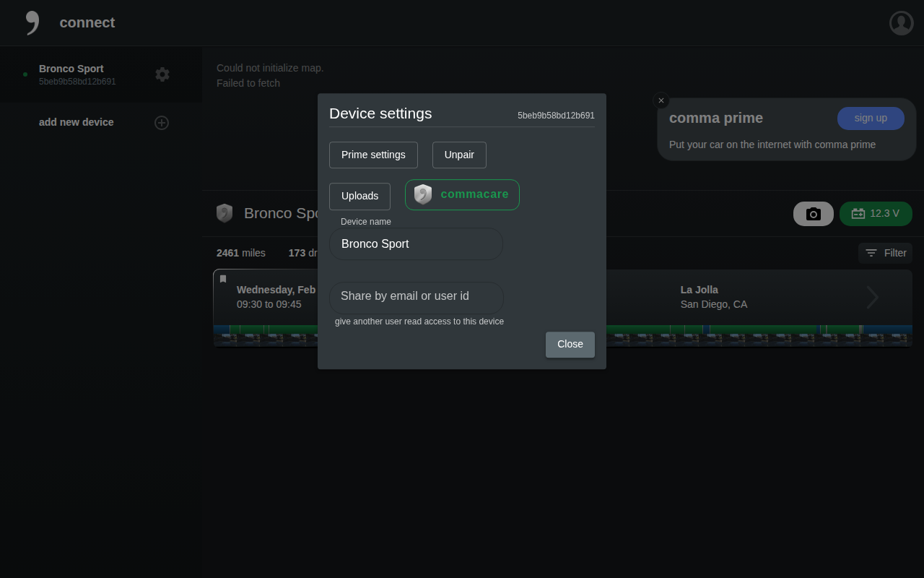Click the 2461 miles statistic
The image size is (924, 578).
click(241, 253)
